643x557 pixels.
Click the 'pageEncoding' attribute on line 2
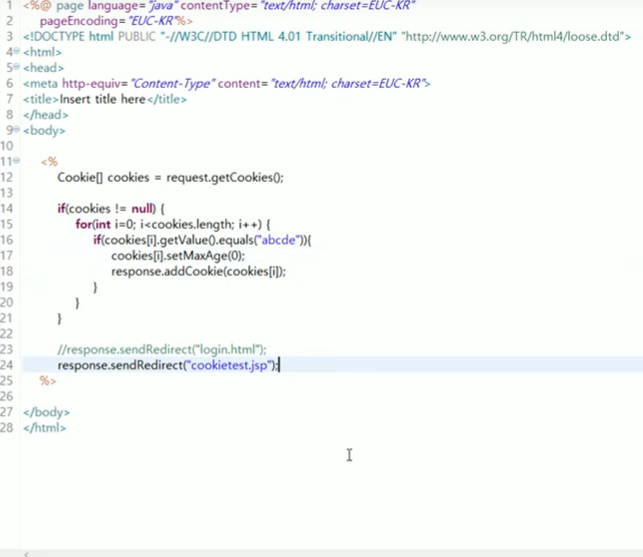click(x=79, y=21)
